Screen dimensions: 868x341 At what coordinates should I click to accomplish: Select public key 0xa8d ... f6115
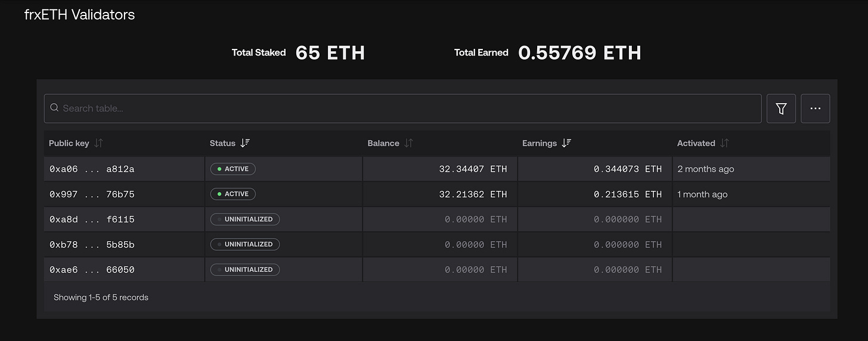click(92, 219)
